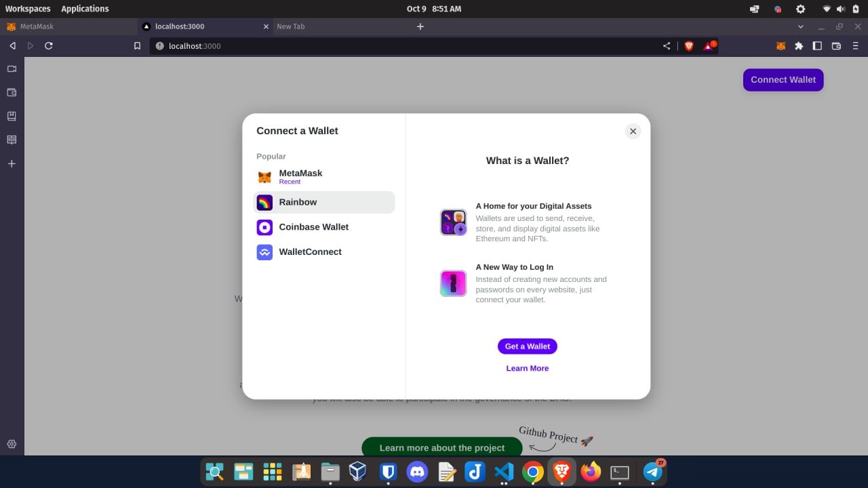Viewport: 868px width, 488px height.
Task: Open the volume indicator
Action: point(841,9)
